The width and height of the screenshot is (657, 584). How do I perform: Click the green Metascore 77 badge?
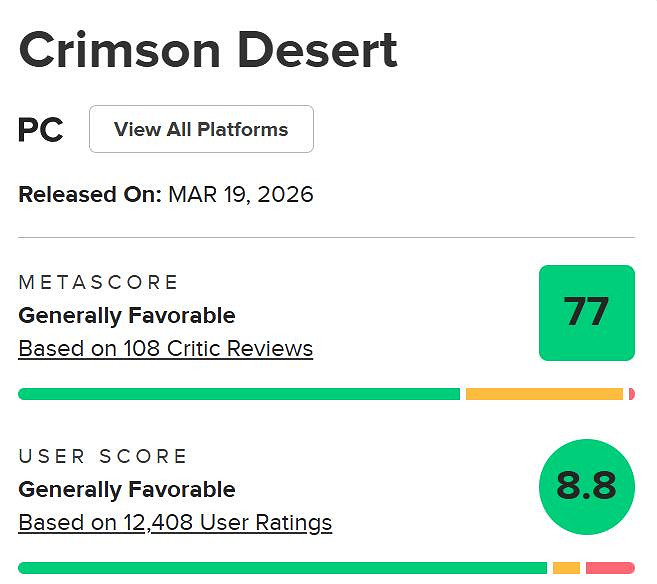tap(586, 312)
